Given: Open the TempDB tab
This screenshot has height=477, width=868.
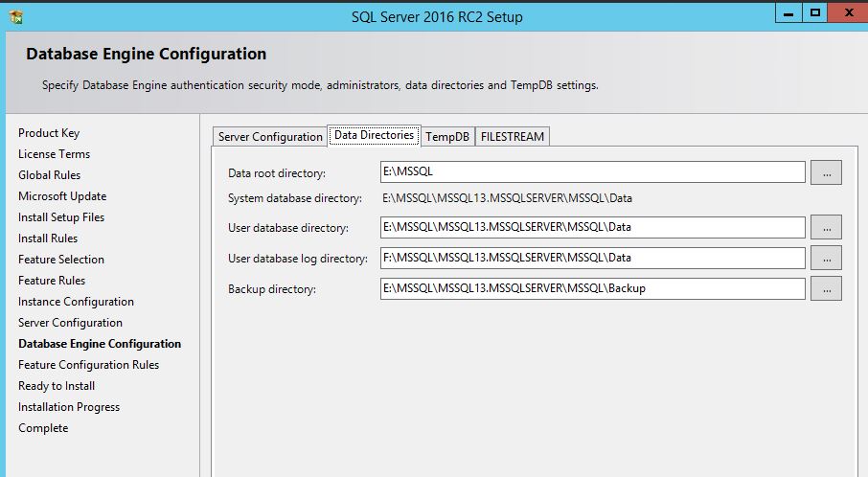Looking at the screenshot, I should click(447, 137).
